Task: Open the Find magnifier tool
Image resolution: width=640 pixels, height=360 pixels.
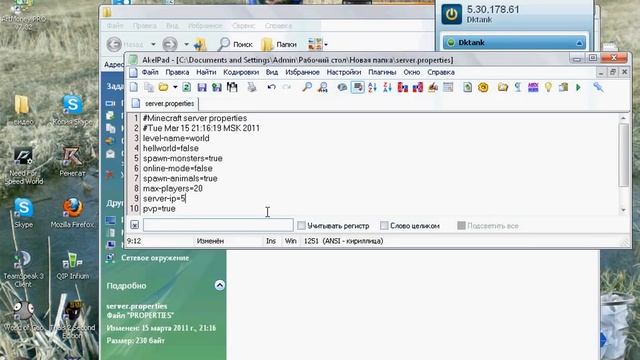Action: [307, 87]
